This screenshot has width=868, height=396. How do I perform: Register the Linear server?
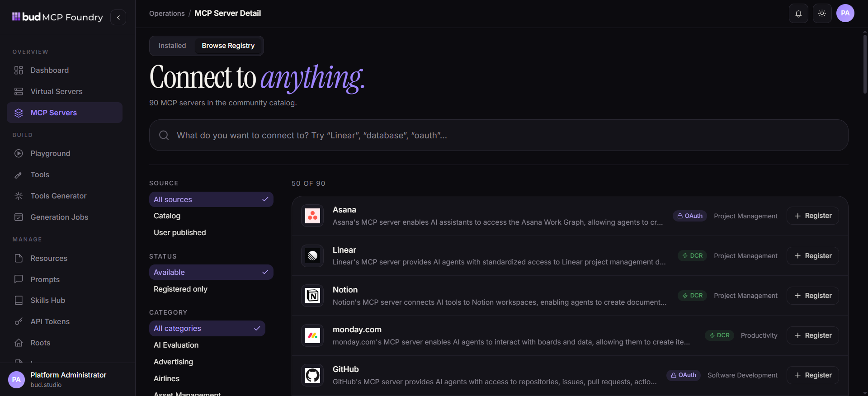[x=813, y=256]
